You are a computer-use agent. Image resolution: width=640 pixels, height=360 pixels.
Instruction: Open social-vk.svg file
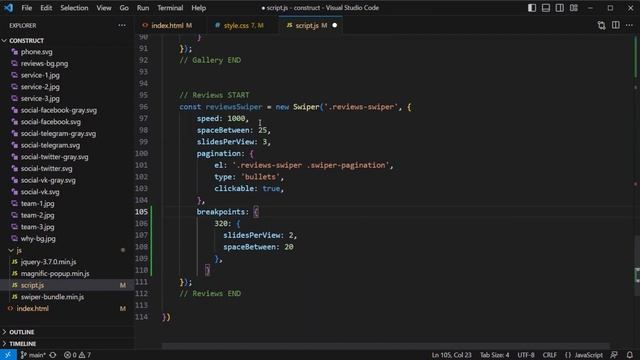40,192
